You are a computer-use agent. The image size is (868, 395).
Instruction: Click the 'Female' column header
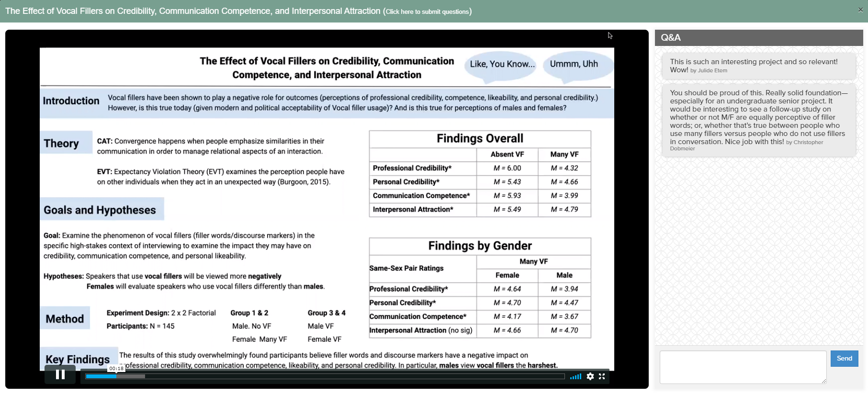pos(507,276)
